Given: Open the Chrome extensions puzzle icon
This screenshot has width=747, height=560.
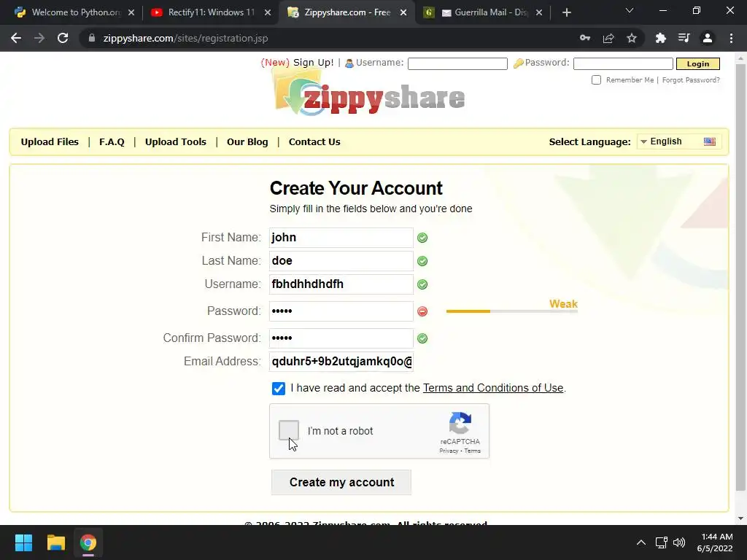Looking at the screenshot, I should [x=661, y=38].
